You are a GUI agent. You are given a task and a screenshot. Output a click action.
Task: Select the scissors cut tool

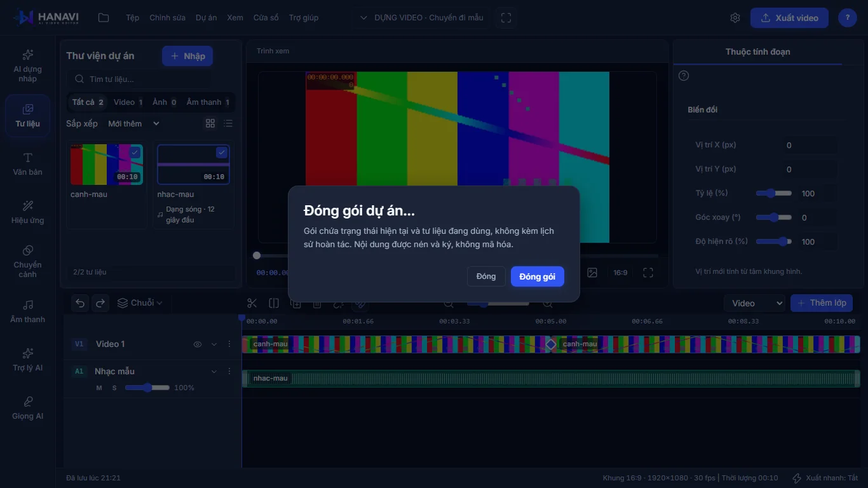252,303
